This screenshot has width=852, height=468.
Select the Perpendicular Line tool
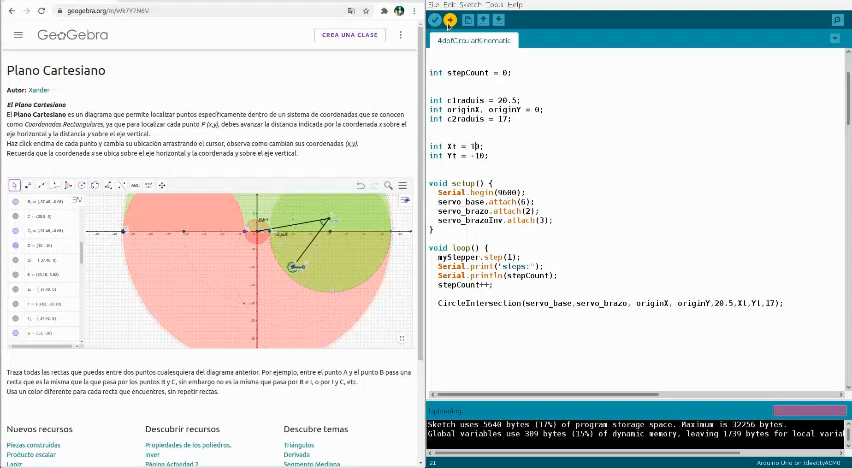click(54, 185)
